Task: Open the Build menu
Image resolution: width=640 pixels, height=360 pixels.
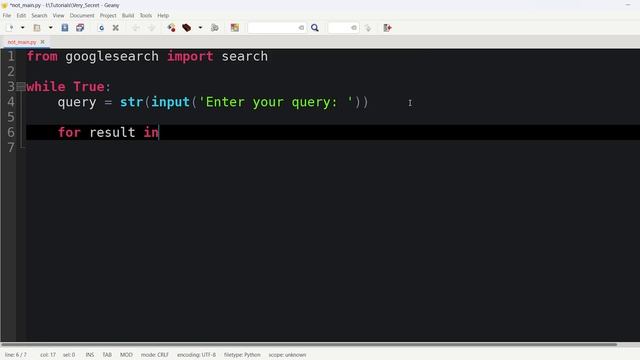Action: 128,16
